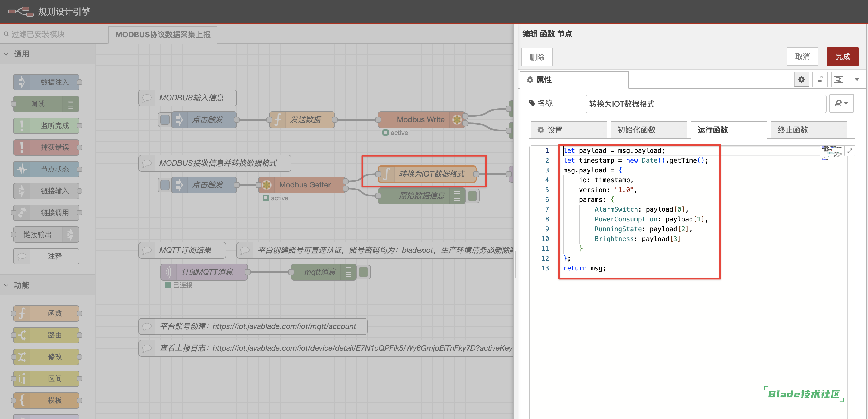Select the 捕获错误 palette node
Screen dimensions: 868x419
coord(47,147)
